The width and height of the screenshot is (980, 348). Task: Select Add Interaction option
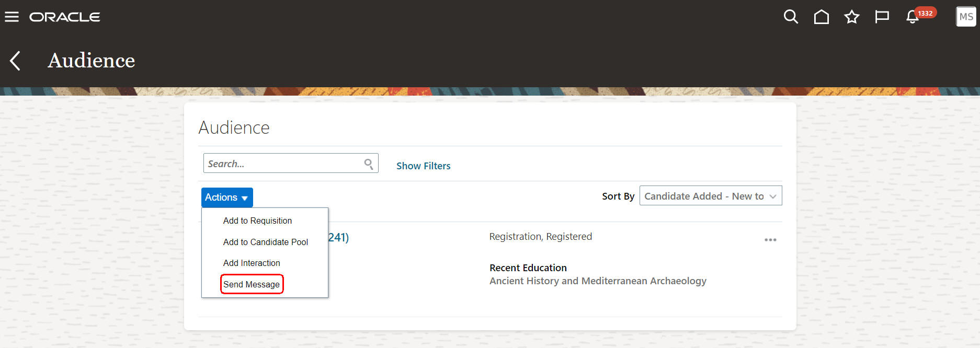252,263
